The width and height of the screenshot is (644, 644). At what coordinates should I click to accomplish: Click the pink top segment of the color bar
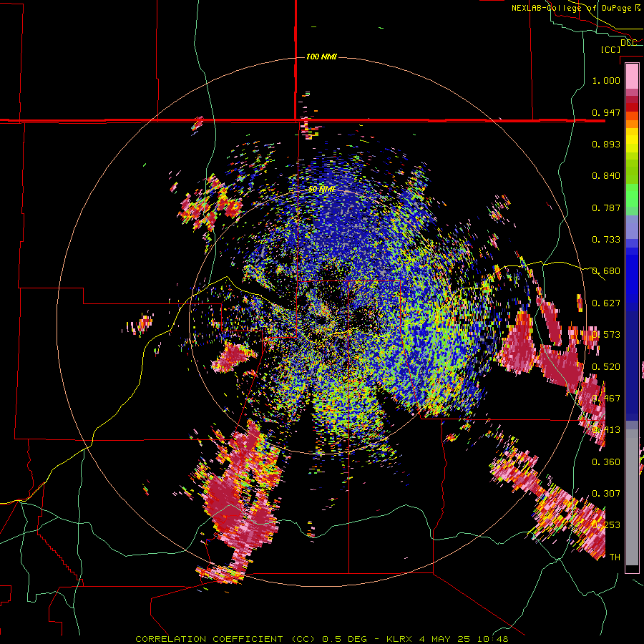click(632, 76)
